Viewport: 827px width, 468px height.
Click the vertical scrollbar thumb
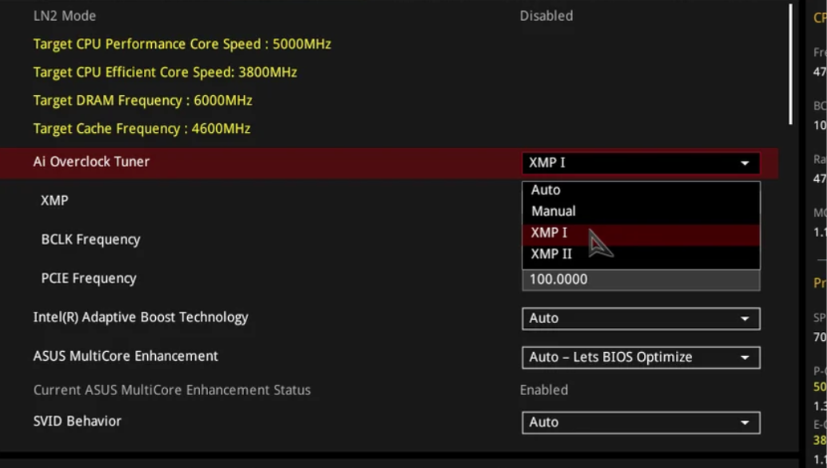pyautogui.click(x=791, y=64)
